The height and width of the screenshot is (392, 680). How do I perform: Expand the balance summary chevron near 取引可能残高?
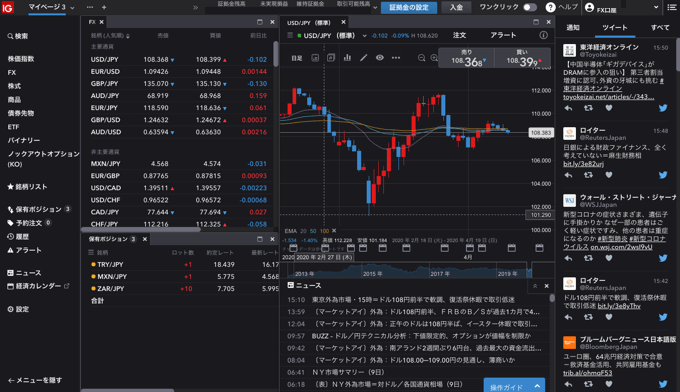pyautogui.click(x=375, y=7)
